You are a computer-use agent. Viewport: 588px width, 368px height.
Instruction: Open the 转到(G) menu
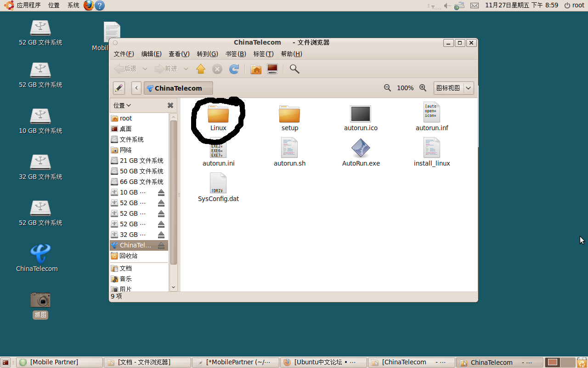point(207,54)
